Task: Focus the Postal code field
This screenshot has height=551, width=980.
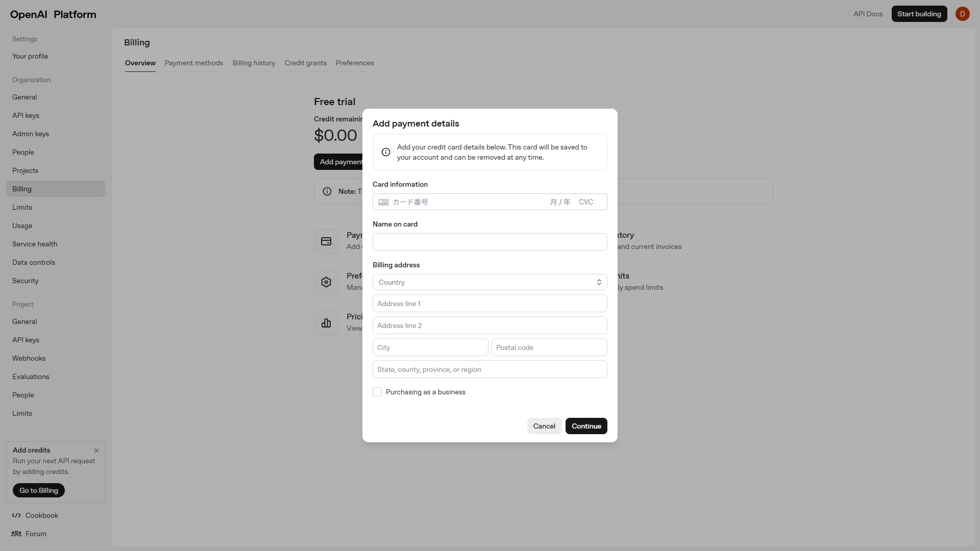Action: click(549, 347)
